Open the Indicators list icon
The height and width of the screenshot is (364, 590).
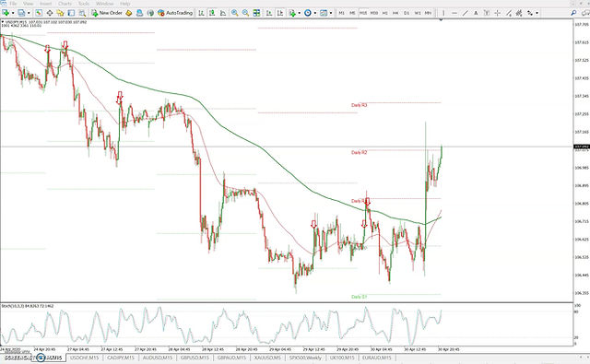point(292,13)
